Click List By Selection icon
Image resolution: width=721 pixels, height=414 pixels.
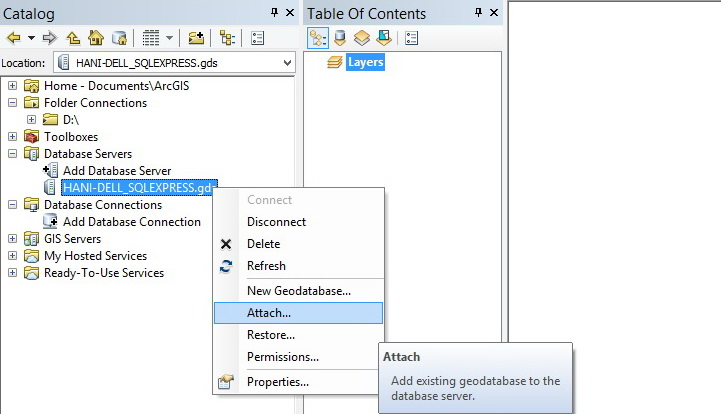coord(384,38)
